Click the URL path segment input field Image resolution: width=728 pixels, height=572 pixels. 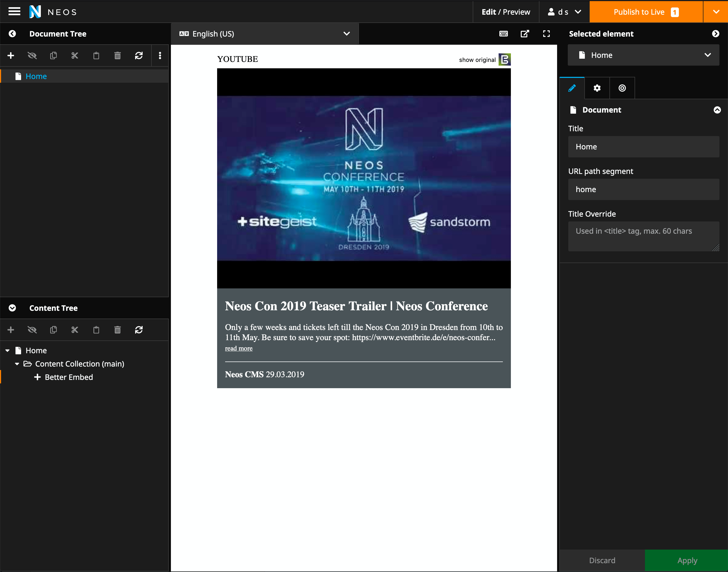644,189
